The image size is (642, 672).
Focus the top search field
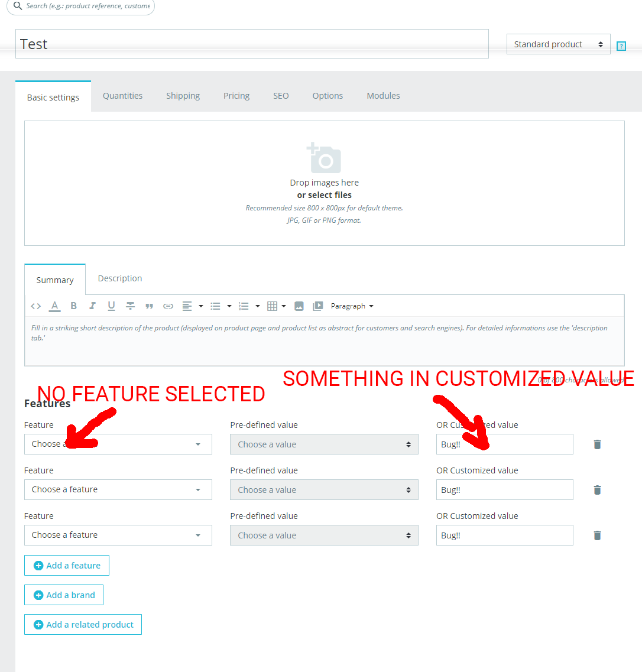[x=80, y=6]
